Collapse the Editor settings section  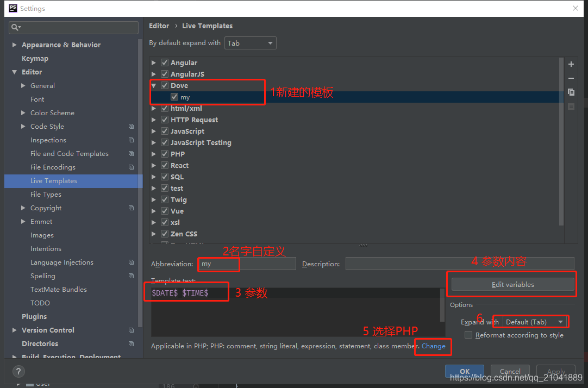point(14,72)
